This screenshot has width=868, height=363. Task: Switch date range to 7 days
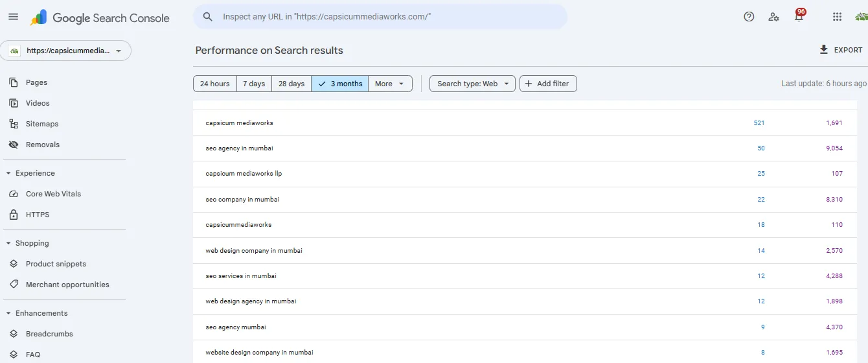point(254,84)
